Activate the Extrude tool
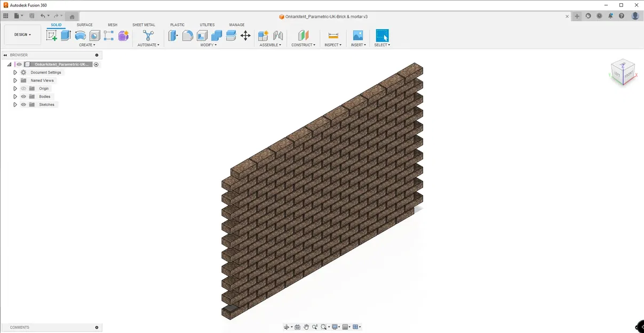Image resolution: width=644 pixels, height=333 pixels. click(x=65, y=35)
